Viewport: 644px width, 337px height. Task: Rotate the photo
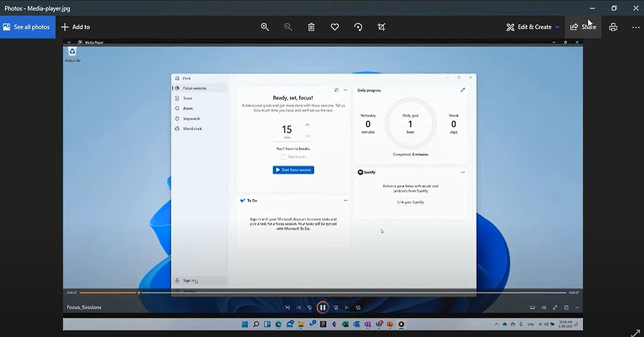[358, 27]
